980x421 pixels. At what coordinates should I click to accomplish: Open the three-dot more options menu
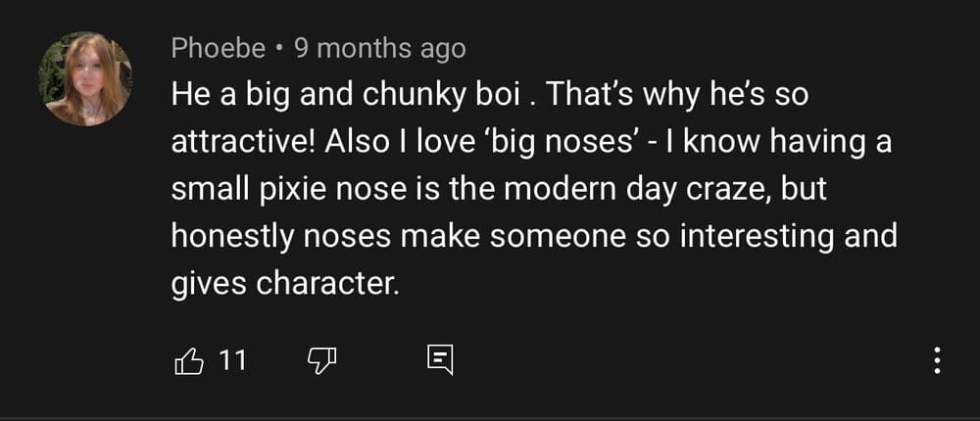(937, 361)
